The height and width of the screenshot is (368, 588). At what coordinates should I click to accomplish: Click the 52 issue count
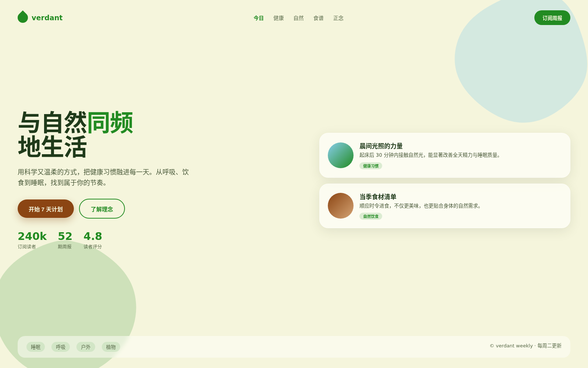(65, 236)
